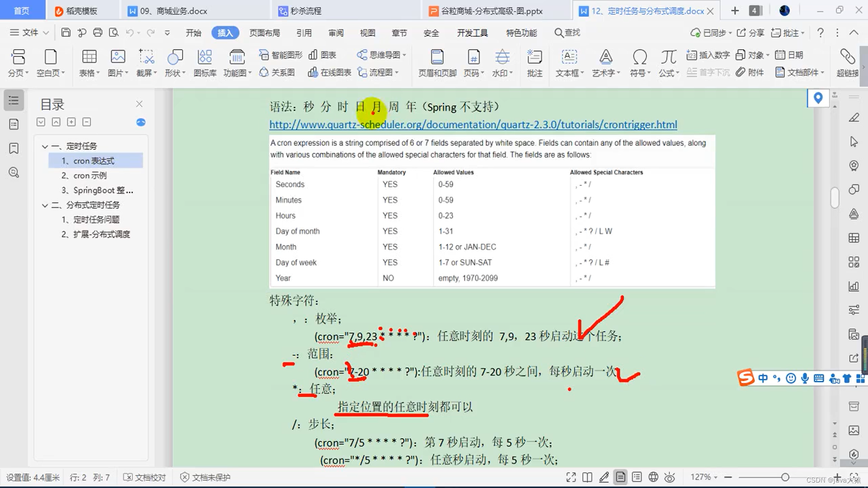Switch to page layout view in status bar
This screenshot has height=488, width=868.
click(x=620, y=477)
